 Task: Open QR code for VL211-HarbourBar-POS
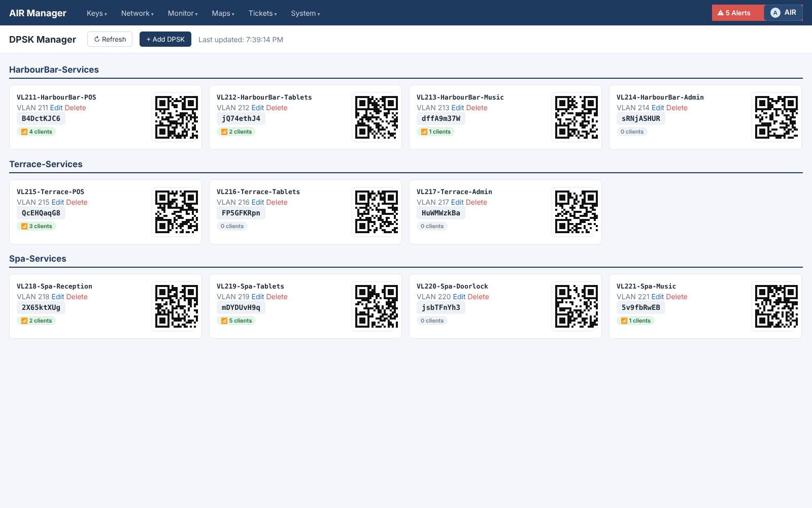177,117
